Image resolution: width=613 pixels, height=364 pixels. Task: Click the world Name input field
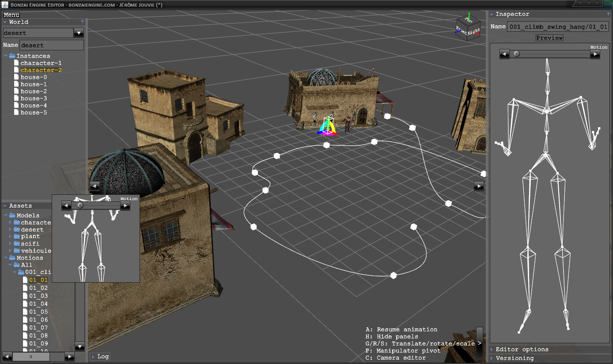coord(51,45)
